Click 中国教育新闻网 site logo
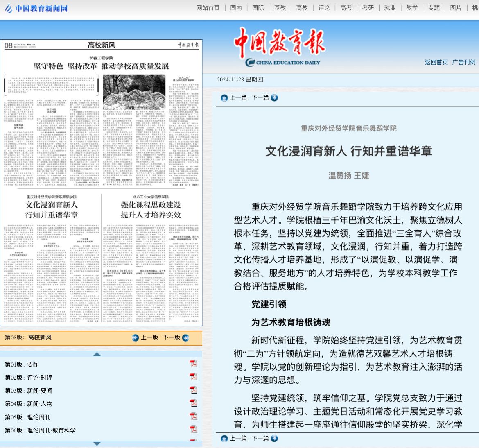This screenshot has height=448, width=479. (36, 8)
